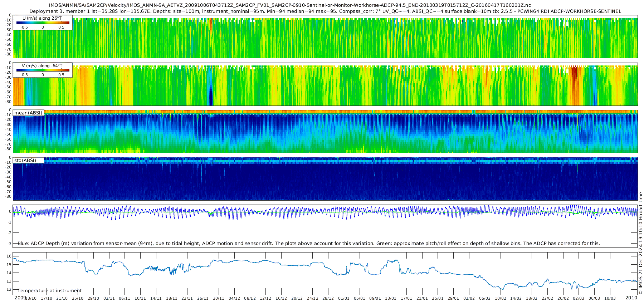Click the 14/11 date tick label
The width and height of the screenshot is (644, 304).
tap(156, 298)
